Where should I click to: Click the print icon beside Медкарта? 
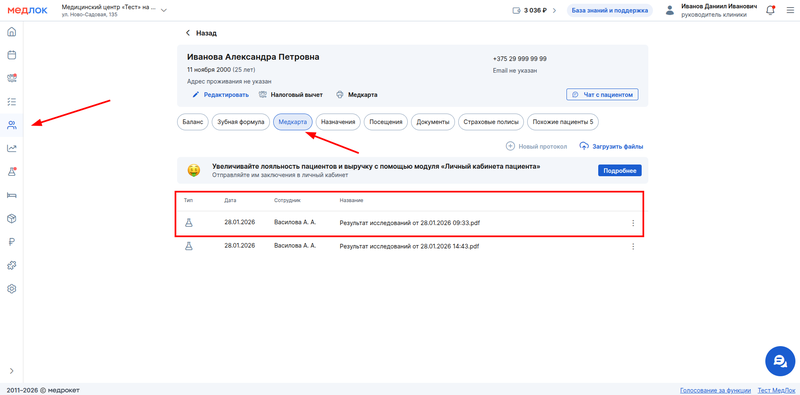[340, 94]
